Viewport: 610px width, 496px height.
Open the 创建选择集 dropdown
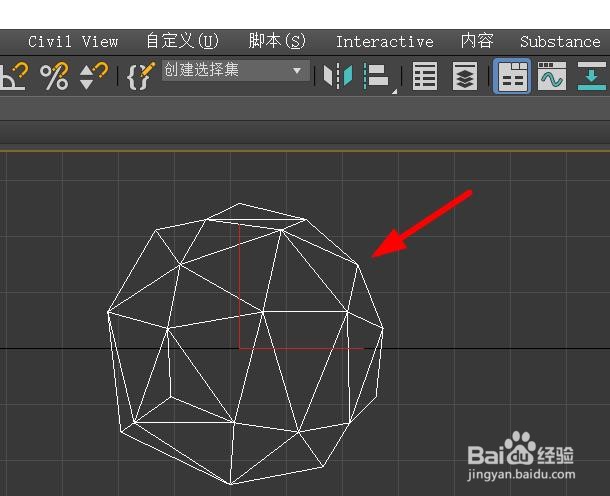click(236, 70)
